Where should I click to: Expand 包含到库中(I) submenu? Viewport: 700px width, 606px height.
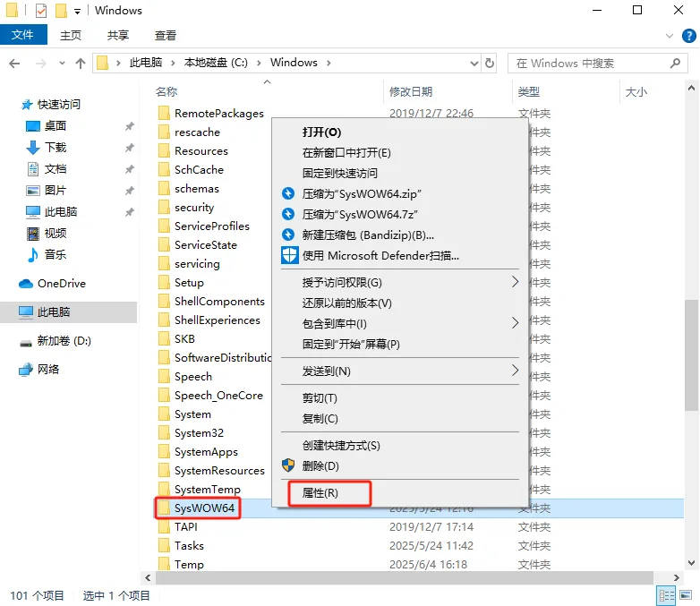[399, 323]
